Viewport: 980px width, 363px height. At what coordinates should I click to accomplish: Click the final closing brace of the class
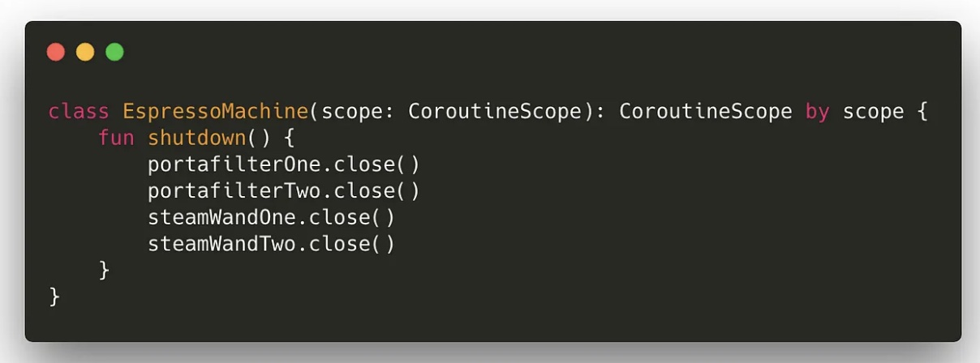pos(54,297)
